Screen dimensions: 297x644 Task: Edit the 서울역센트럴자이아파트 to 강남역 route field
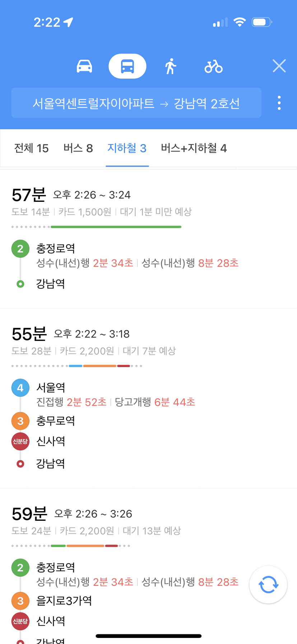(136, 103)
